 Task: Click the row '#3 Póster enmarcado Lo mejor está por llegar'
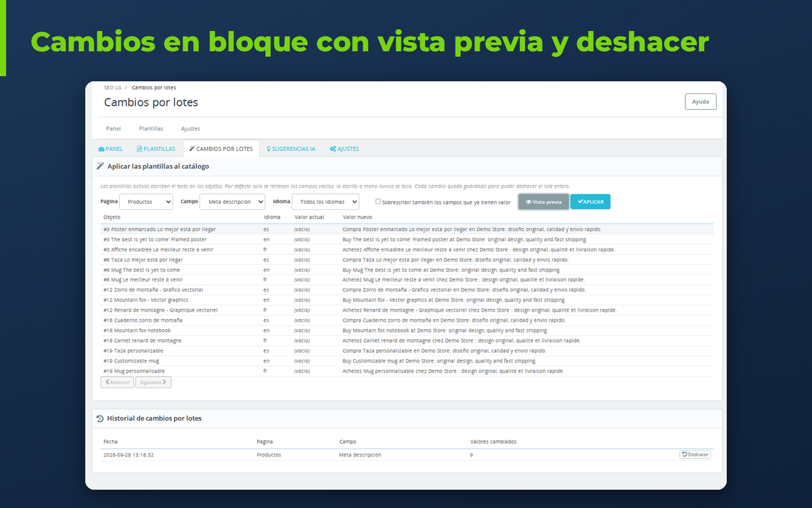(407, 229)
